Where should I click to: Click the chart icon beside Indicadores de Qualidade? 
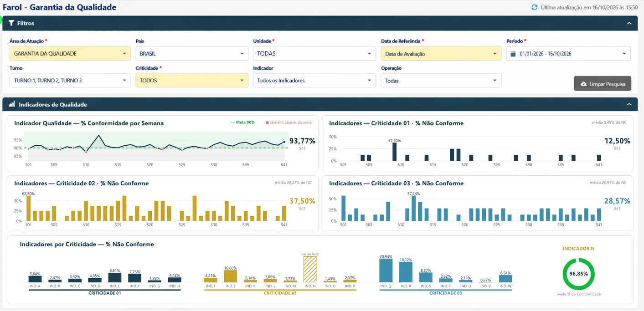coord(12,104)
